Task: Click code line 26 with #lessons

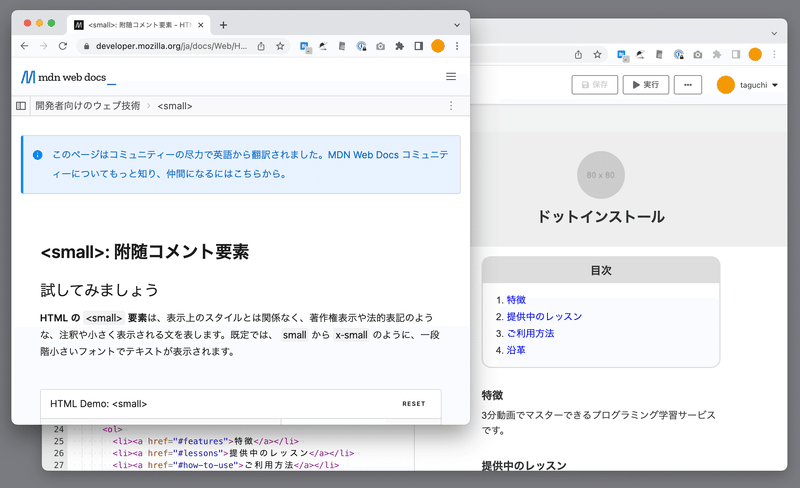Action: pos(233,453)
